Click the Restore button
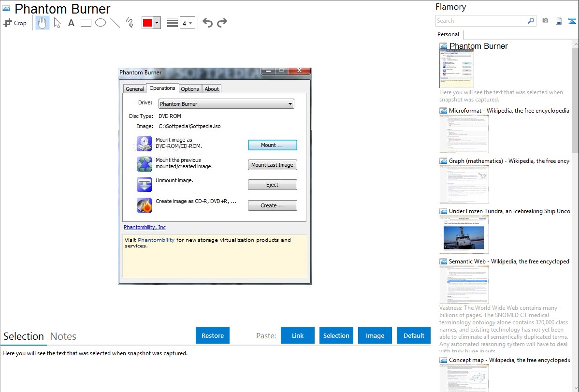 213,335
